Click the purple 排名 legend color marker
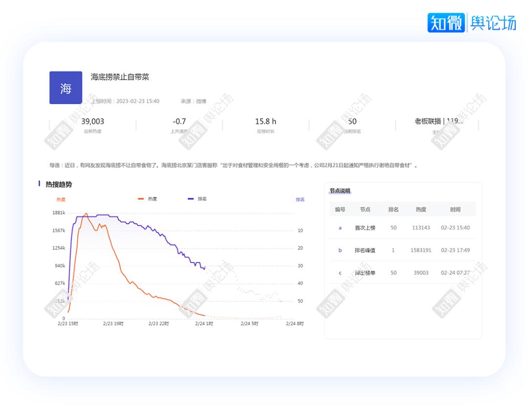 pyautogui.click(x=191, y=199)
